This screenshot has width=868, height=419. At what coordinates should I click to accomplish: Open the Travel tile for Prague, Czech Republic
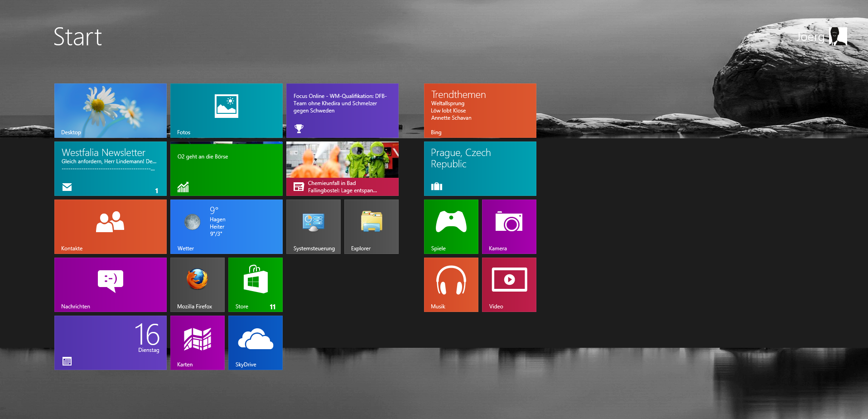tap(480, 169)
